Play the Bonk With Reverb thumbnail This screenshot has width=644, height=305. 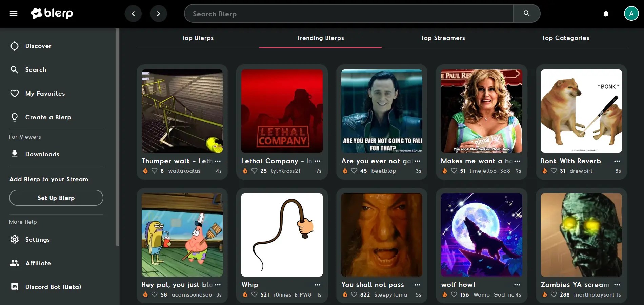click(x=581, y=111)
